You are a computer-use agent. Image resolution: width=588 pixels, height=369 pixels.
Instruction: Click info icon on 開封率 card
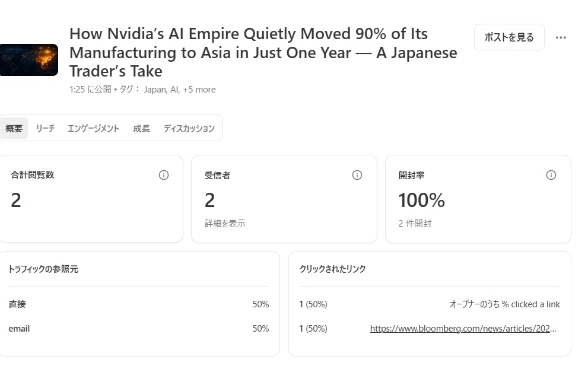pos(551,175)
